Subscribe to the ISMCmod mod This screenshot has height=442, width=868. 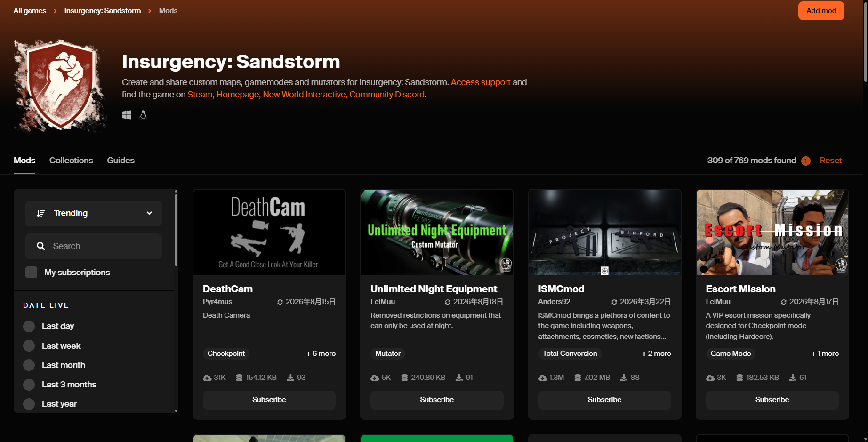(604, 400)
